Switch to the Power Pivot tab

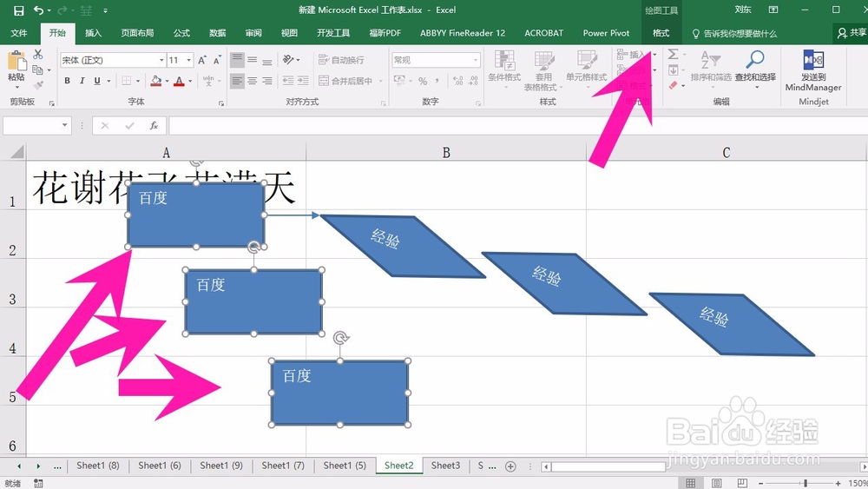tap(606, 33)
